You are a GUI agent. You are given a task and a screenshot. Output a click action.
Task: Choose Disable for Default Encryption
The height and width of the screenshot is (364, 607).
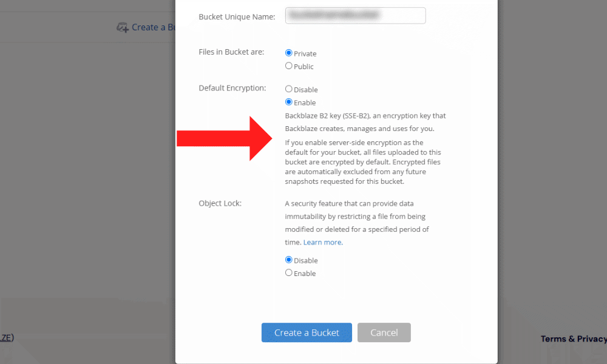pyautogui.click(x=289, y=89)
